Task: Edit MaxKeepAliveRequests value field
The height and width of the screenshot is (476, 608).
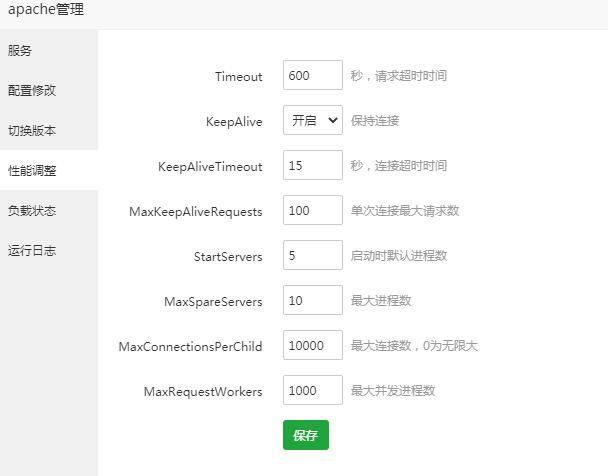Action: pyautogui.click(x=313, y=210)
